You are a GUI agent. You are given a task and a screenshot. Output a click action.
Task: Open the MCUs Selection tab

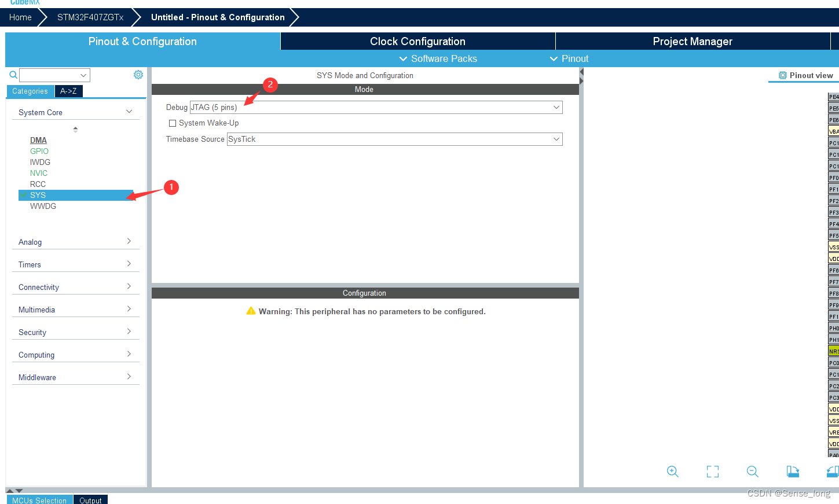pyautogui.click(x=39, y=500)
